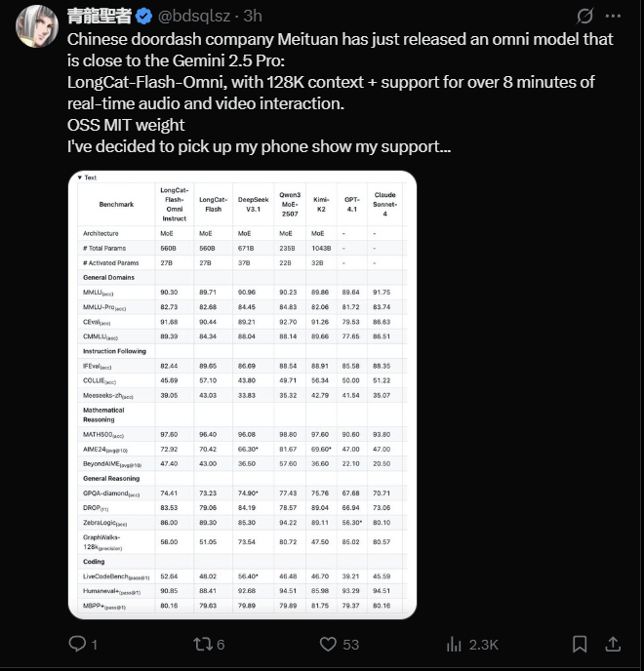This screenshot has width=644, height=671.
Task: Click the reply speech bubble icon
Action: click(78, 644)
